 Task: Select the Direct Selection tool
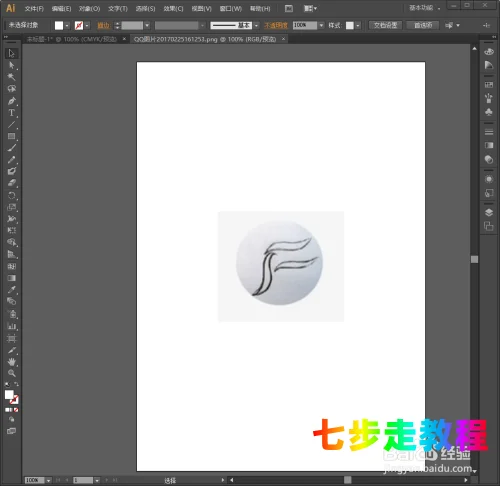11,65
